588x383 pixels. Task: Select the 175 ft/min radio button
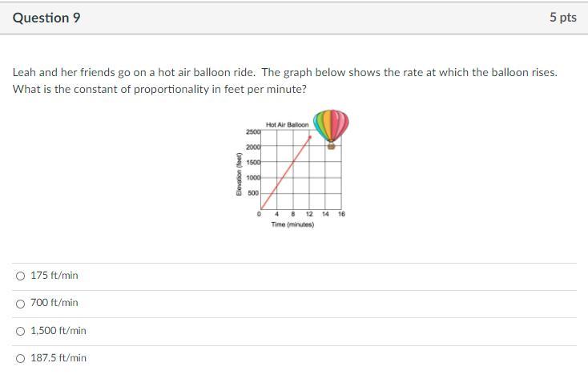pos(21,276)
